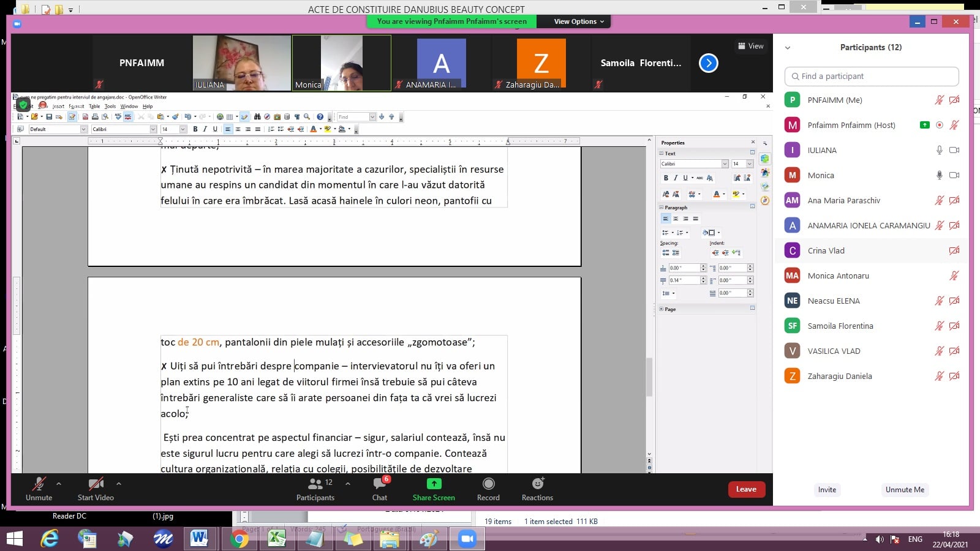980x551 pixels.
Task: Open the Zoom app in taskbar
Action: tap(467, 539)
